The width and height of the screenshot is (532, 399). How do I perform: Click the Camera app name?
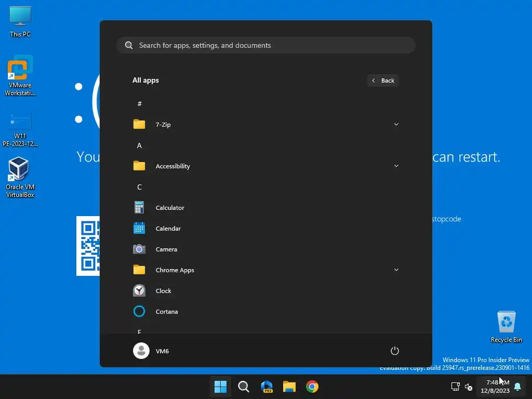(166, 249)
